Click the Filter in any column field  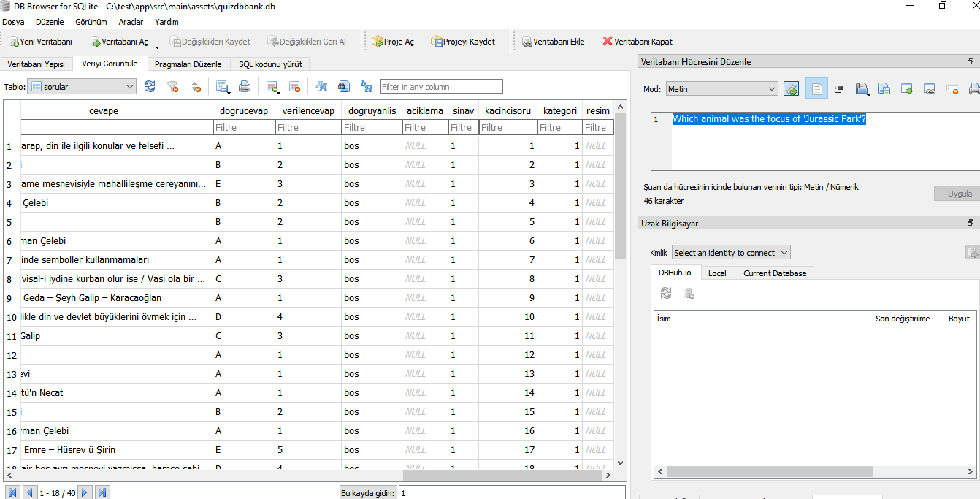coord(442,86)
